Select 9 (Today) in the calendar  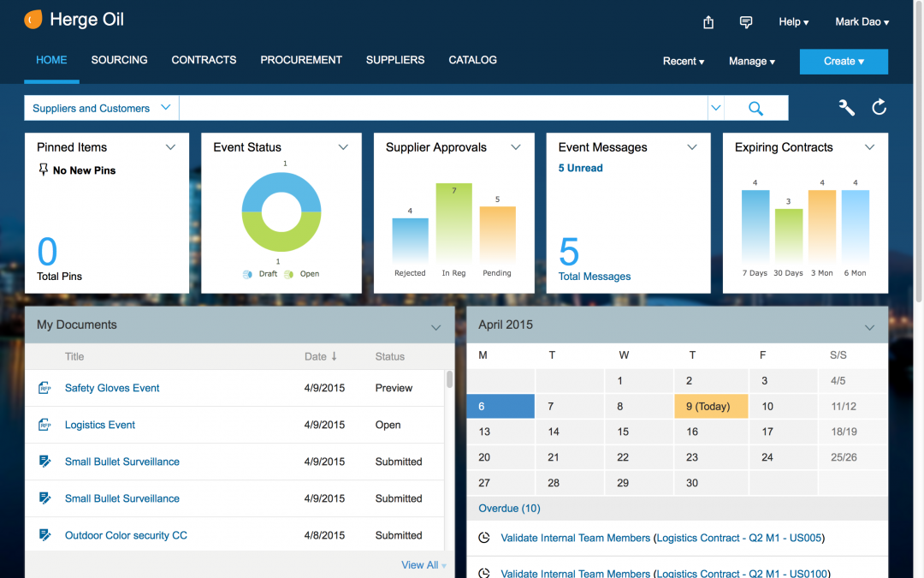click(711, 407)
